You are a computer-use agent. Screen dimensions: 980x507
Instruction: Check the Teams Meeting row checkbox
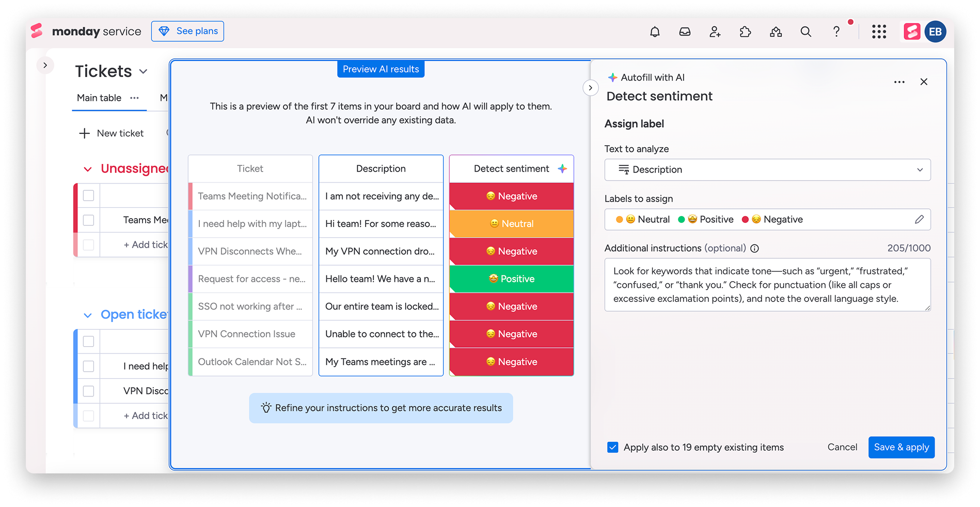(89, 220)
